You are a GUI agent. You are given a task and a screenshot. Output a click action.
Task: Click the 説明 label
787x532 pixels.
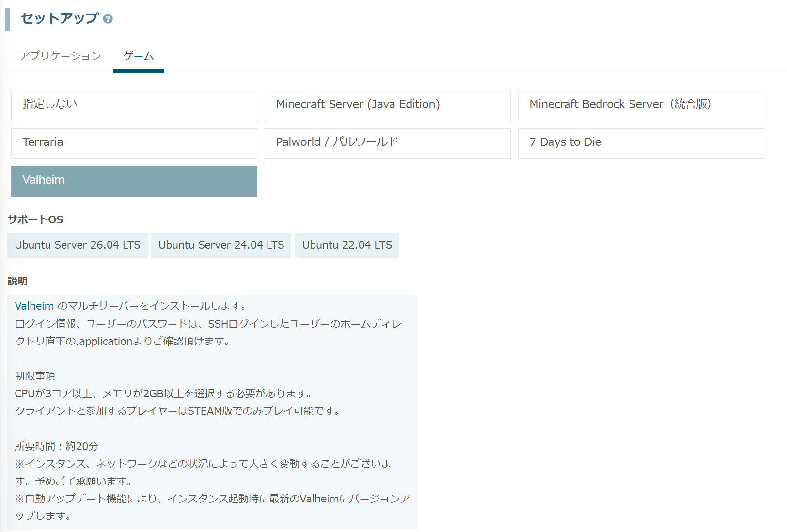(x=17, y=281)
